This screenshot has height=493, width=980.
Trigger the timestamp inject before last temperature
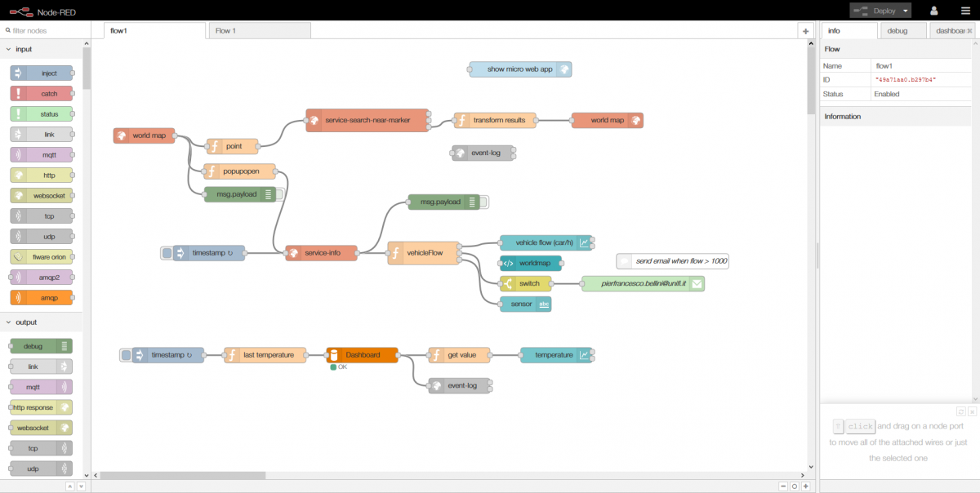(126, 355)
